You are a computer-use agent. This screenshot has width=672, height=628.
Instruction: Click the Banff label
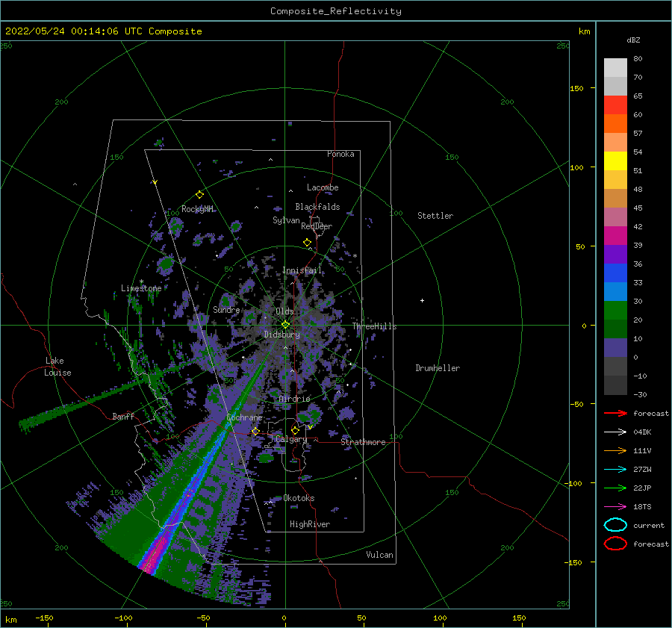(123, 416)
